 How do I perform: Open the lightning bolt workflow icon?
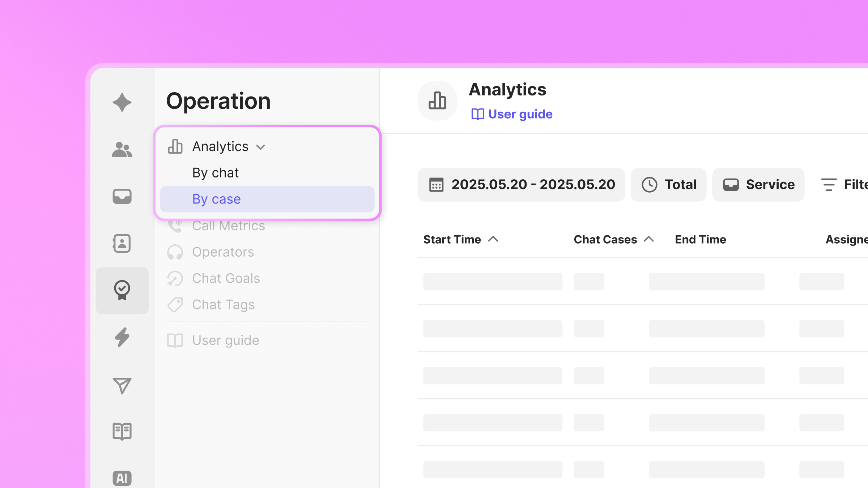[x=122, y=337]
